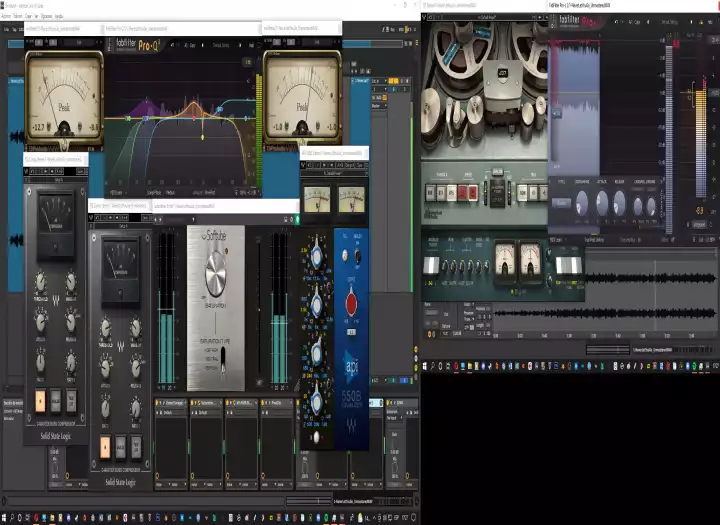
Task: Open the preset name selector in Pro-Q 3
Action: coord(220,45)
